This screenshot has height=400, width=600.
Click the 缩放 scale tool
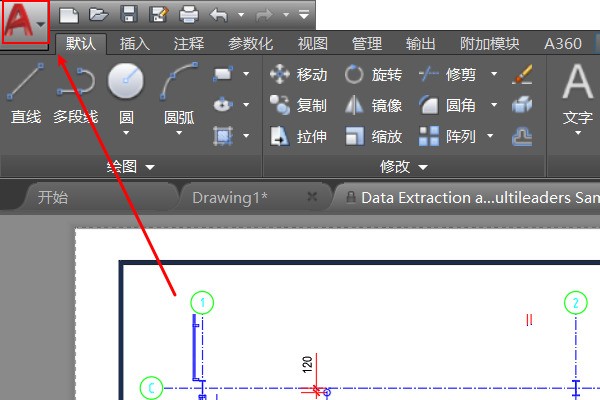point(373,136)
